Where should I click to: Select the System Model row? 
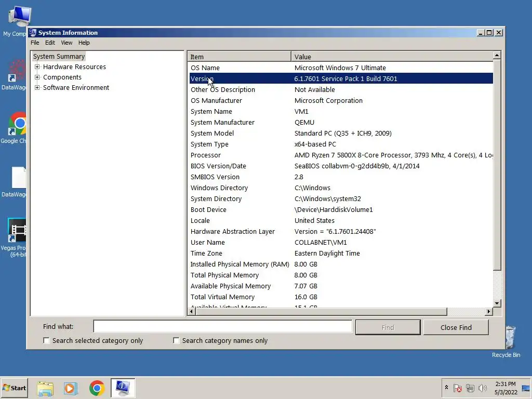(341, 134)
